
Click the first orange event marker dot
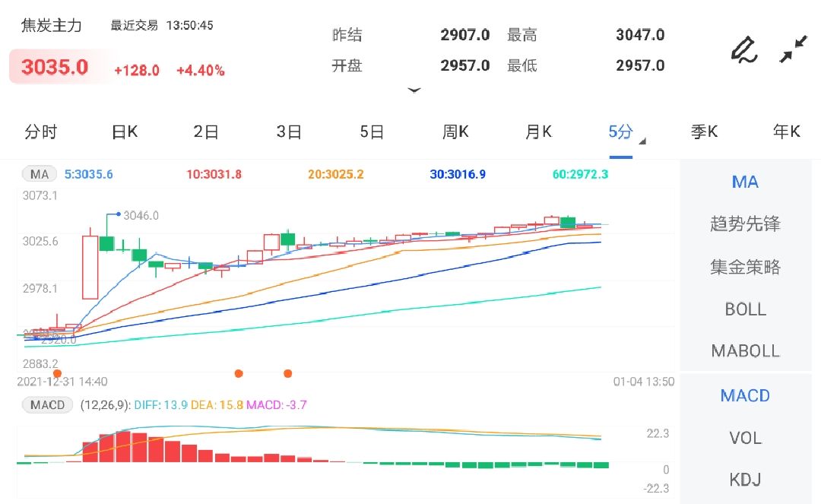pos(57,373)
